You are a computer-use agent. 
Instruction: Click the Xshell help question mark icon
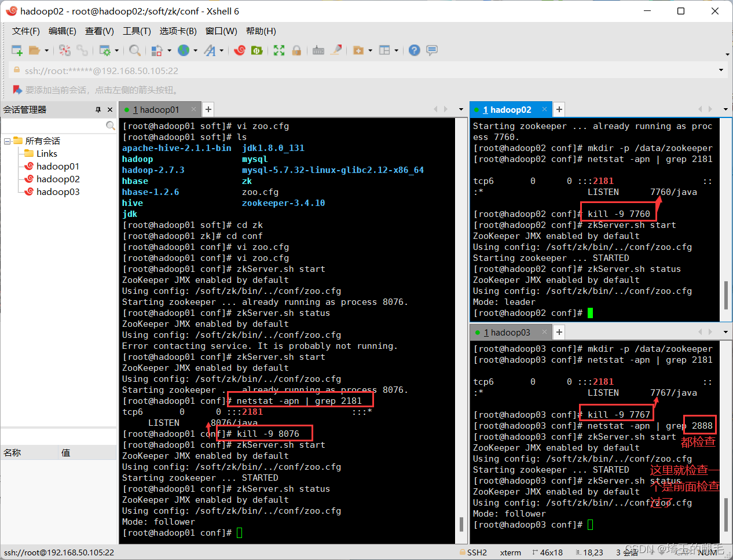click(414, 50)
